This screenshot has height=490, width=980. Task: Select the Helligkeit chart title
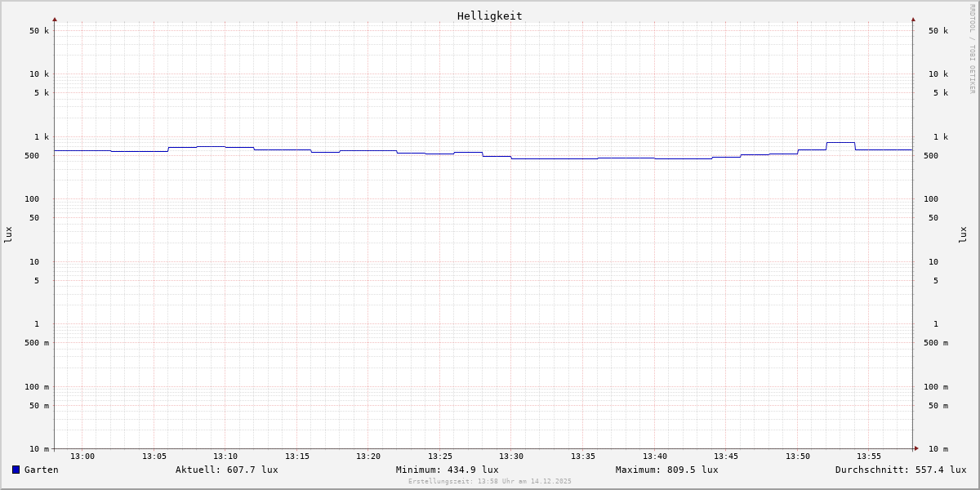pyautogui.click(x=489, y=16)
